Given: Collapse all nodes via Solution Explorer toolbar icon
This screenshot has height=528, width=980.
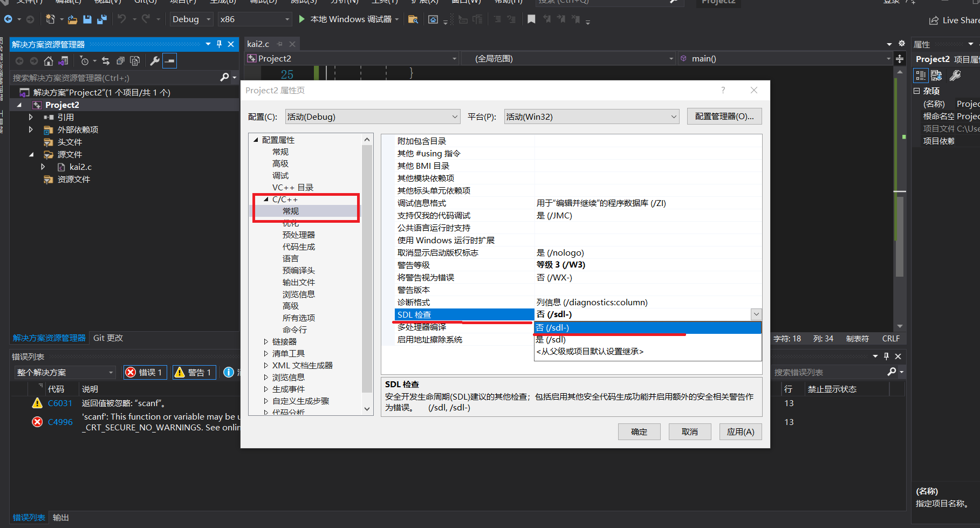Looking at the screenshot, I should coord(121,61).
